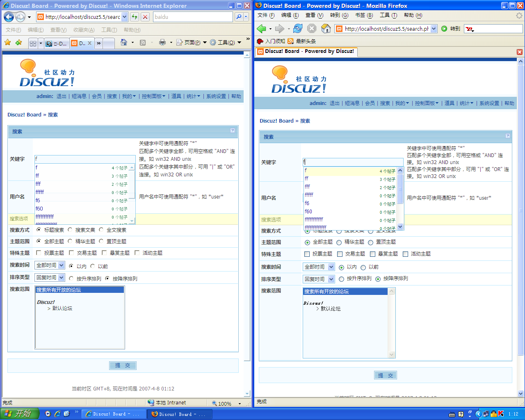Check 投票主题 checkbox in Internet Explorer page
The height and width of the screenshot is (420, 525).
pyautogui.click(x=39, y=253)
